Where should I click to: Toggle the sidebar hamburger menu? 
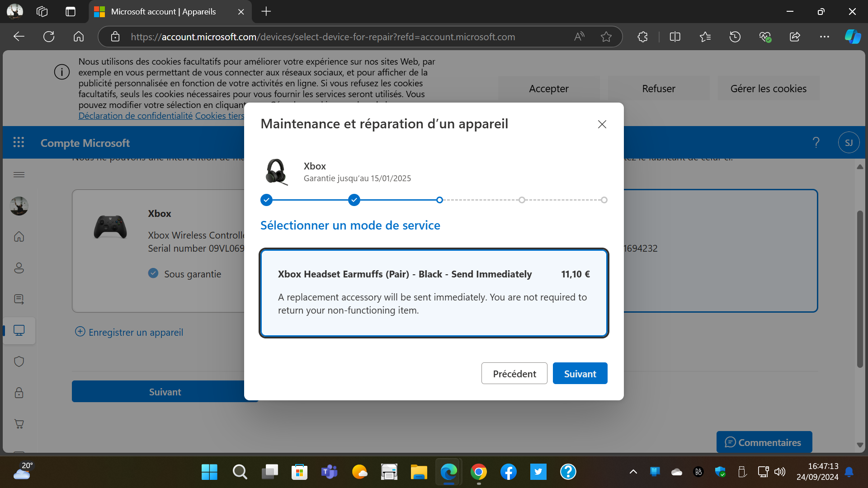[x=19, y=174]
